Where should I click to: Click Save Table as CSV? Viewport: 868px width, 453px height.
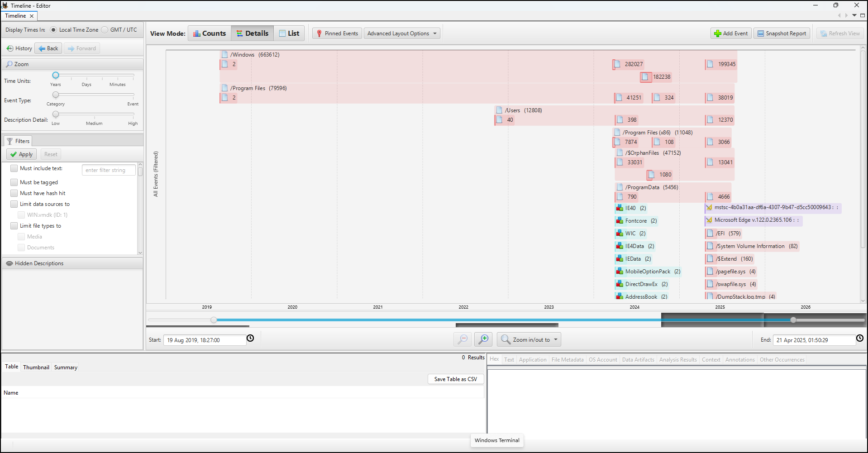[456, 379]
